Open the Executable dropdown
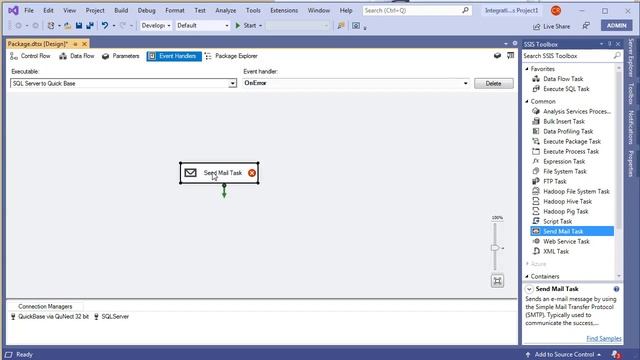This screenshot has height=360, width=640. 232,83
